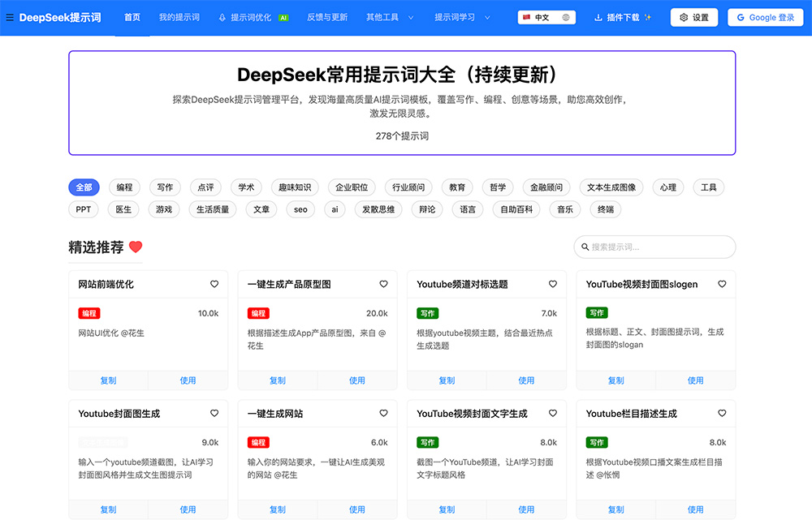Open the hamburger menu beside DeepSeek提示词 logo
Screen dimensions: 812x520
click(9, 15)
